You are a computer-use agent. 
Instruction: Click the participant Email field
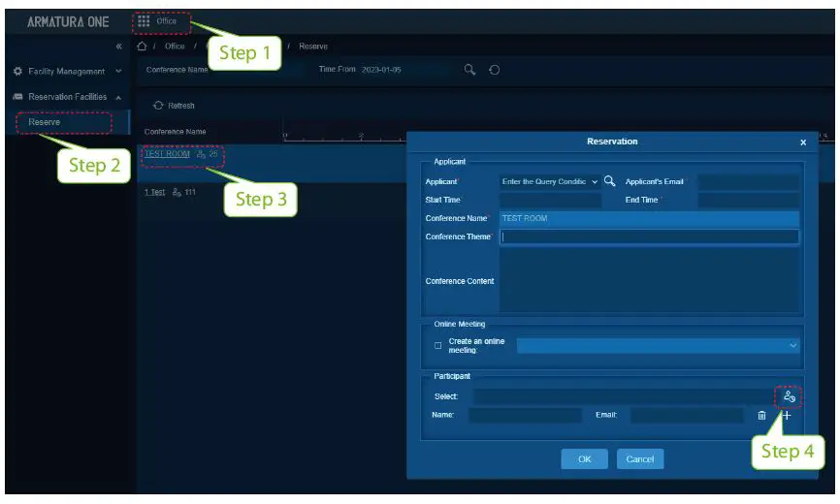688,415
